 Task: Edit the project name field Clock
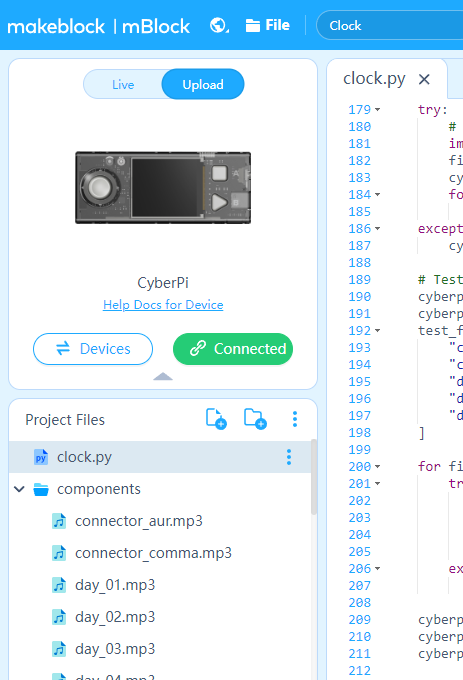pyautogui.click(x=390, y=26)
